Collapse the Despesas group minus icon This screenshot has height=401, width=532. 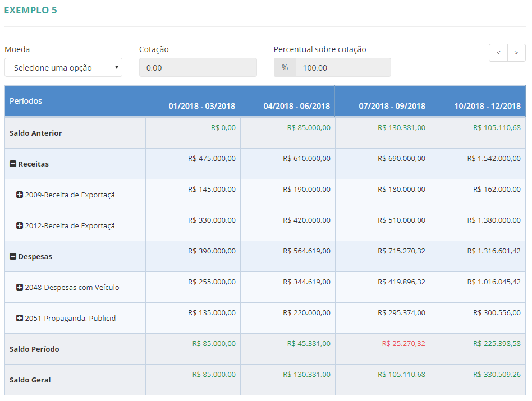click(13, 257)
